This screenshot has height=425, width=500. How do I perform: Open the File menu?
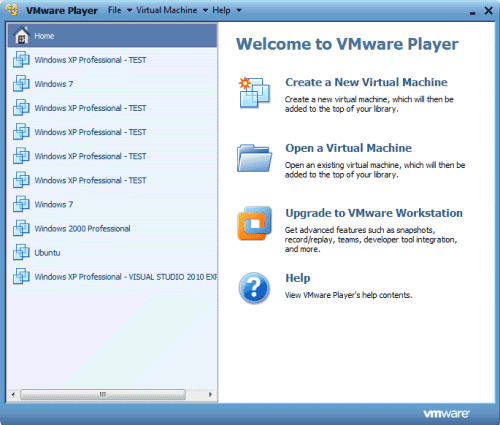114,10
